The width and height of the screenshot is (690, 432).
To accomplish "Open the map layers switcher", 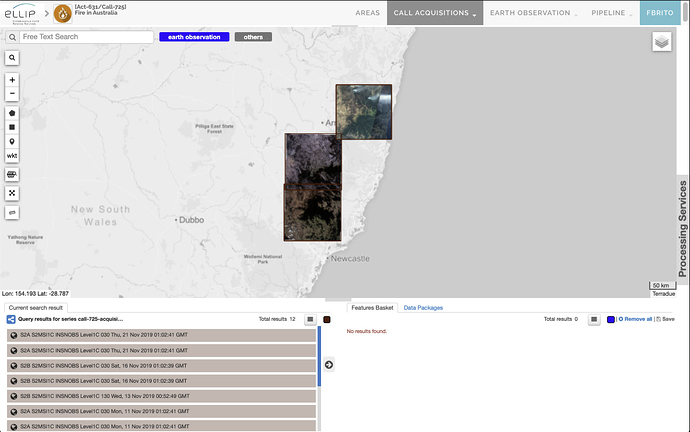I will 661,42.
